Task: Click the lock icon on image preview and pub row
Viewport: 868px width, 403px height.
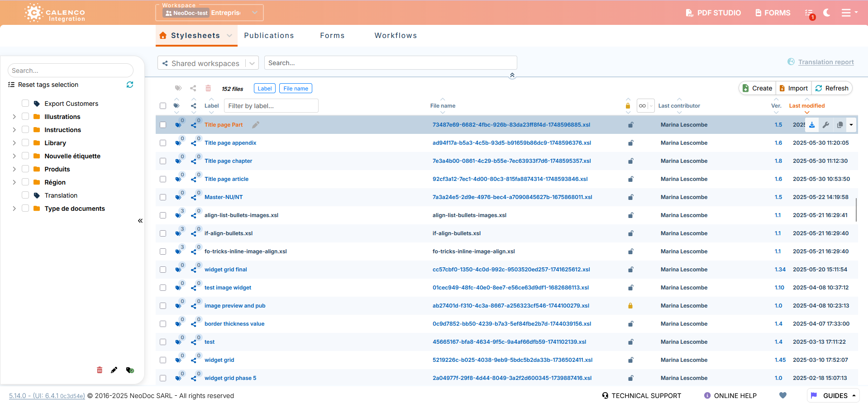Action: [630, 306]
